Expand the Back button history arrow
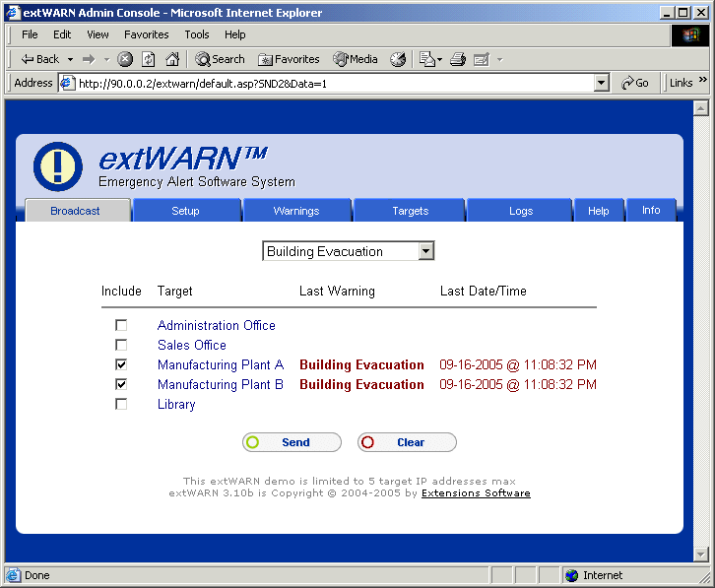This screenshot has height=588, width=715. tap(68, 59)
